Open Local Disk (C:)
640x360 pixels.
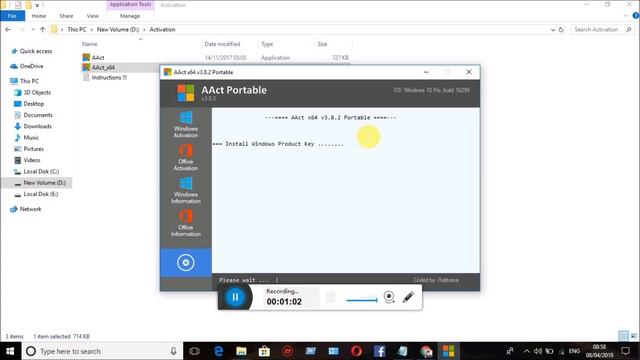[x=41, y=171]
